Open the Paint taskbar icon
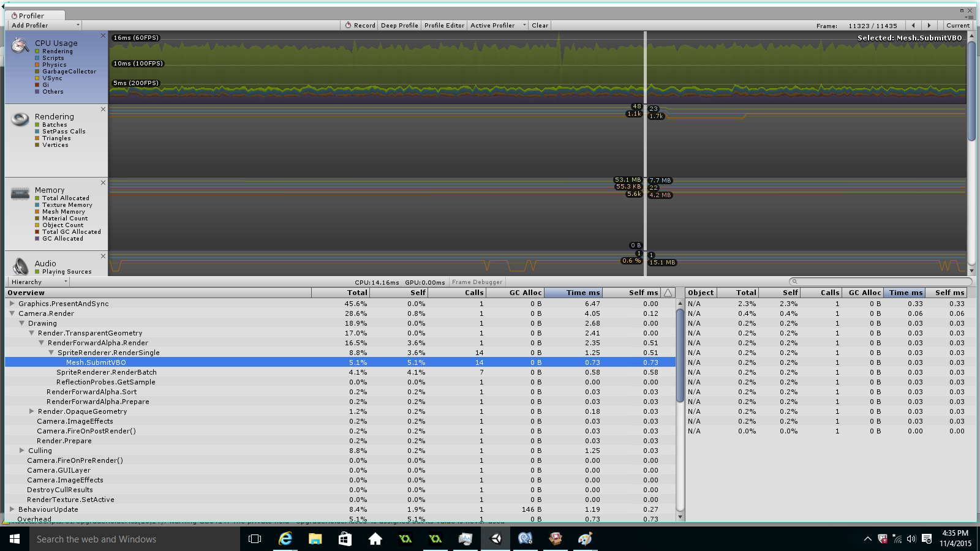The height and width of the screenshot is (551, 980). 585,539
